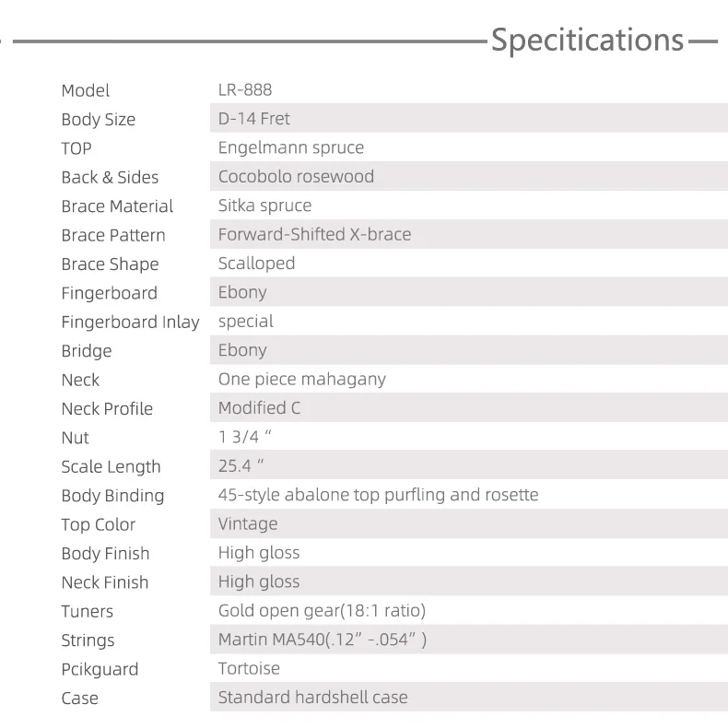
Task: Click the model value LR-888
Action: [x=245, y=90]
